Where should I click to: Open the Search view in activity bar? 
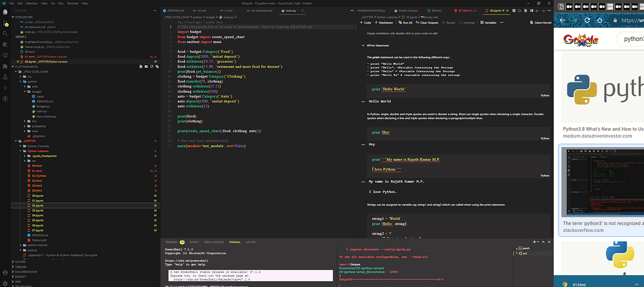6,34
